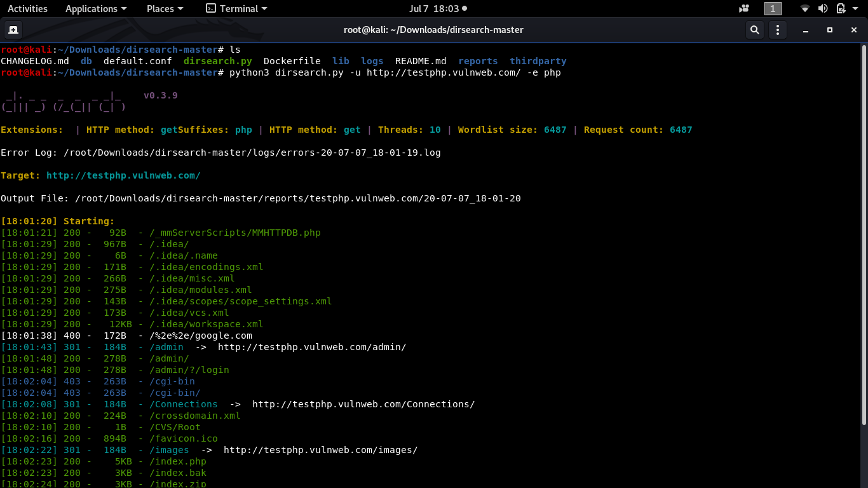Click the admin redirect URL in output
This screenshot has width=868, height=488.
pyautogui.click(x=312, y=347)
